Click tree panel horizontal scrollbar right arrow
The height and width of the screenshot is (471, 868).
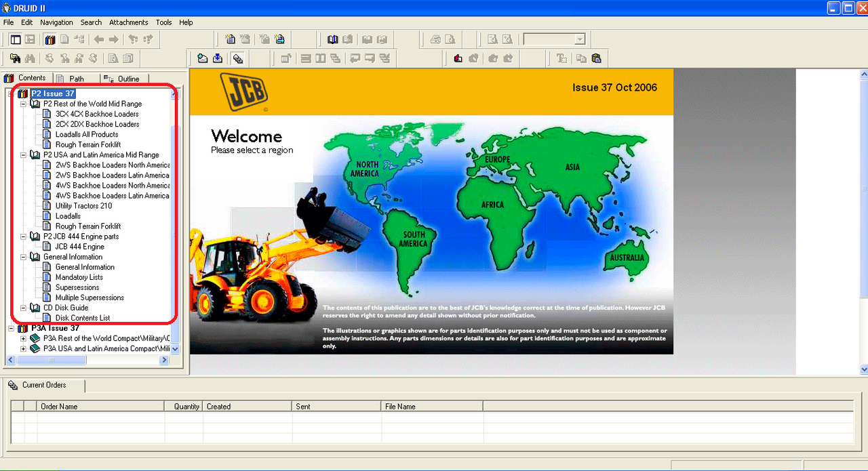164,360
